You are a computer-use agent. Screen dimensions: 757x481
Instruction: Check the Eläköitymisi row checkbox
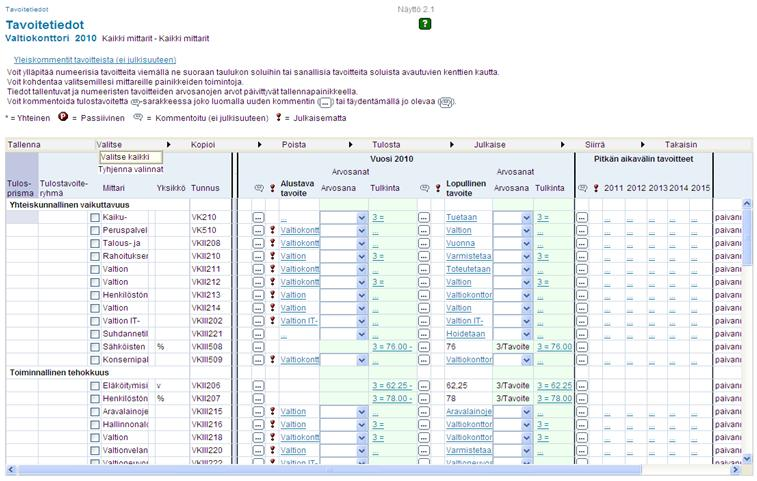95,386
